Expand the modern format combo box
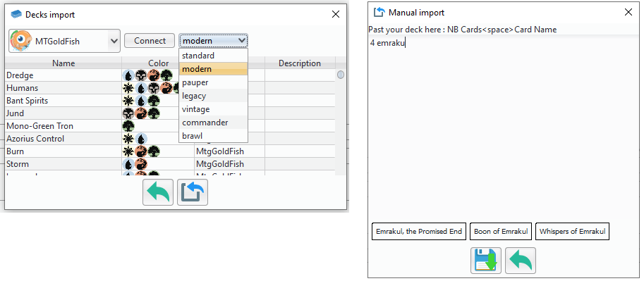The height and width of the screenshot is (281, 644). click(213, 41)
